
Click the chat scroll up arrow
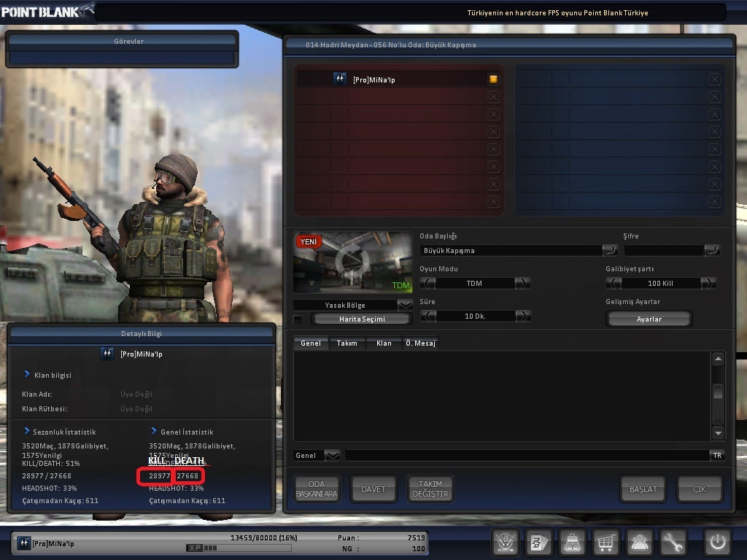(718, 359)
